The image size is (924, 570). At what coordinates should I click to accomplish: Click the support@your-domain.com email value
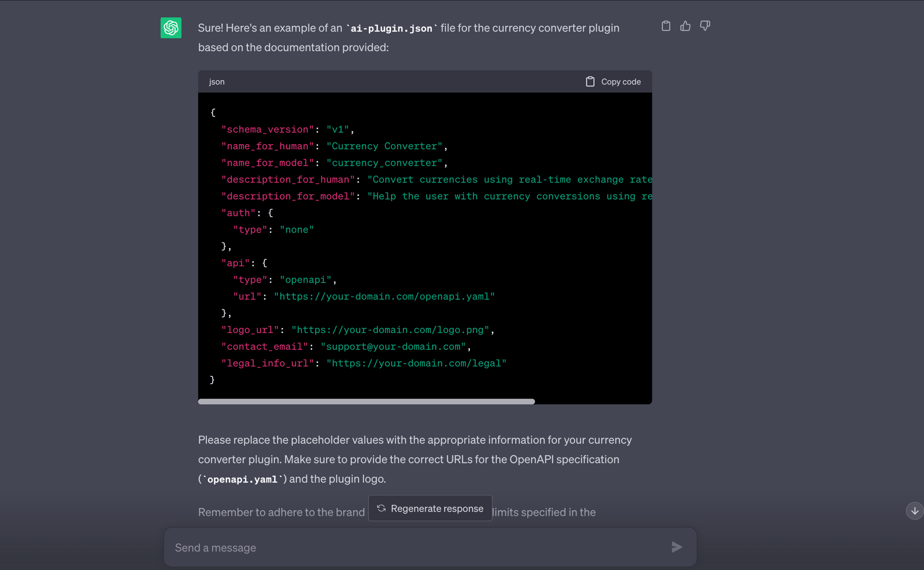393,347
